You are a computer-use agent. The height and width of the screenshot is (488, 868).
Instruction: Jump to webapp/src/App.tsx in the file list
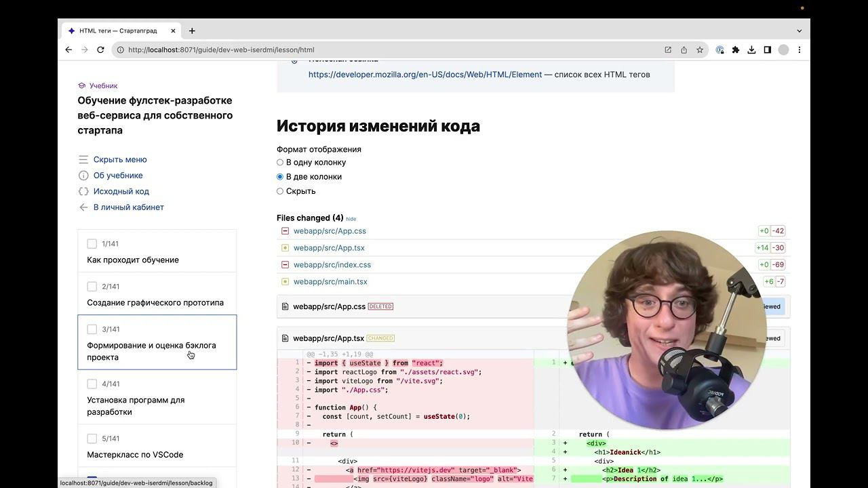tap(329, 248)
